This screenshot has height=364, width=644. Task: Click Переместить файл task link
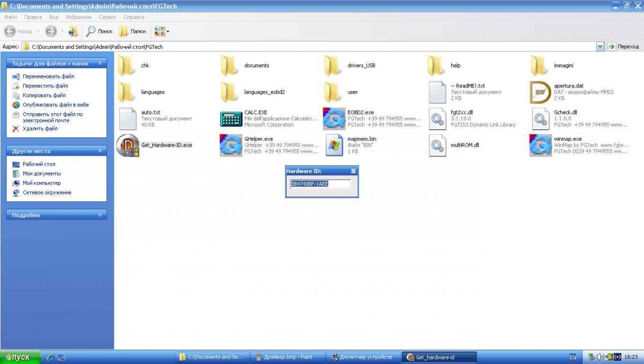tap(45, 86)
